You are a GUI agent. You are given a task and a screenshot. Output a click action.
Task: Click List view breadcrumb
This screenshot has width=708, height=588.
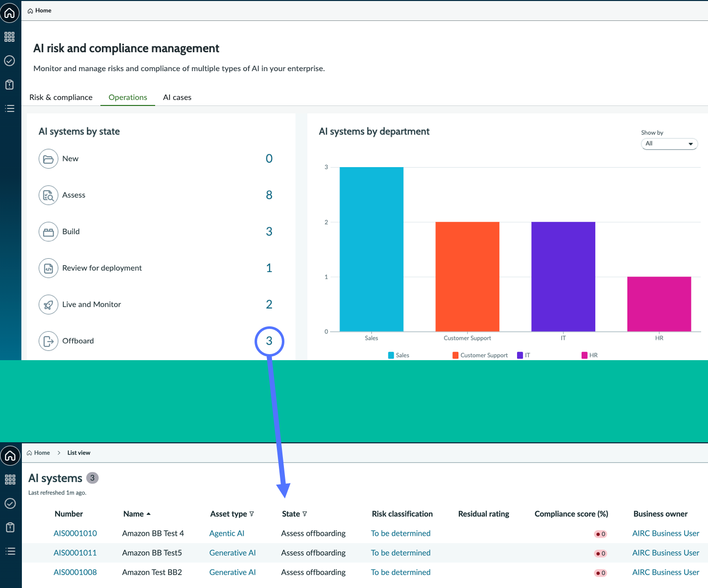point(79,453)
